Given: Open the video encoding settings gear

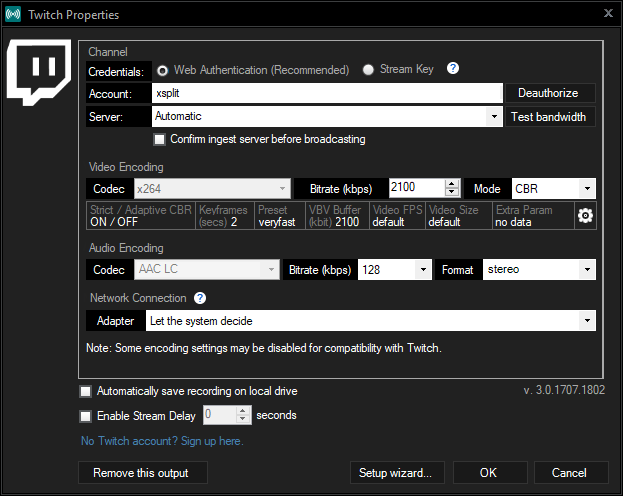Looking at the screenshot, I should (x=585, y=216).
